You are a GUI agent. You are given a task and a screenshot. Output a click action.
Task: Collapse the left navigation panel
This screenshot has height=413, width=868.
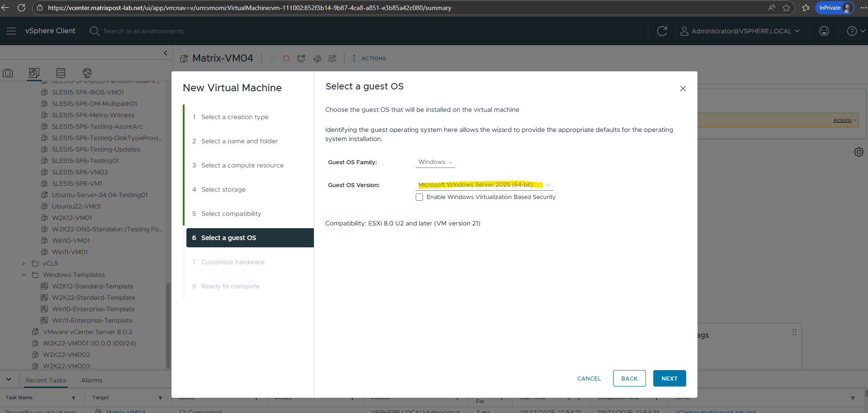click(165, 53)
